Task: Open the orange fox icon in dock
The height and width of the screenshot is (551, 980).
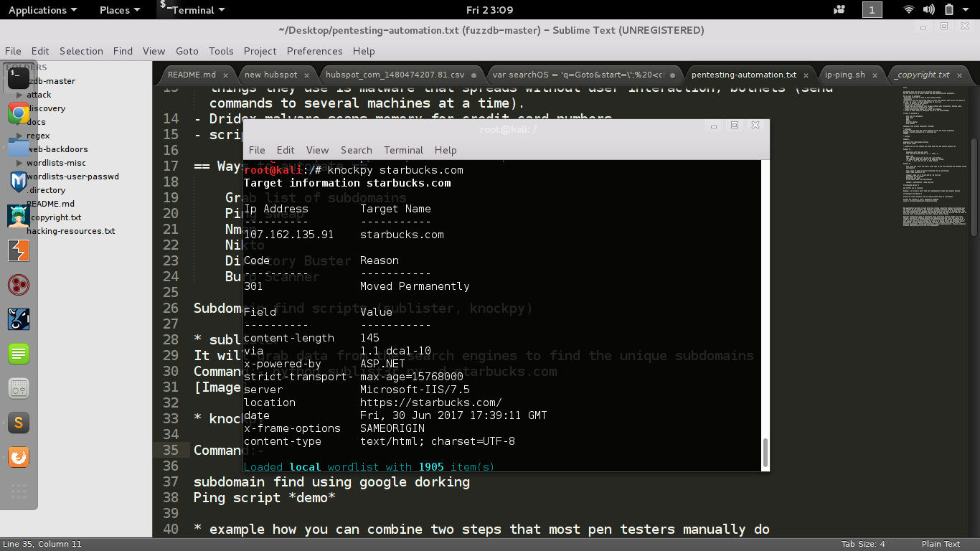Action: [19, 457]
